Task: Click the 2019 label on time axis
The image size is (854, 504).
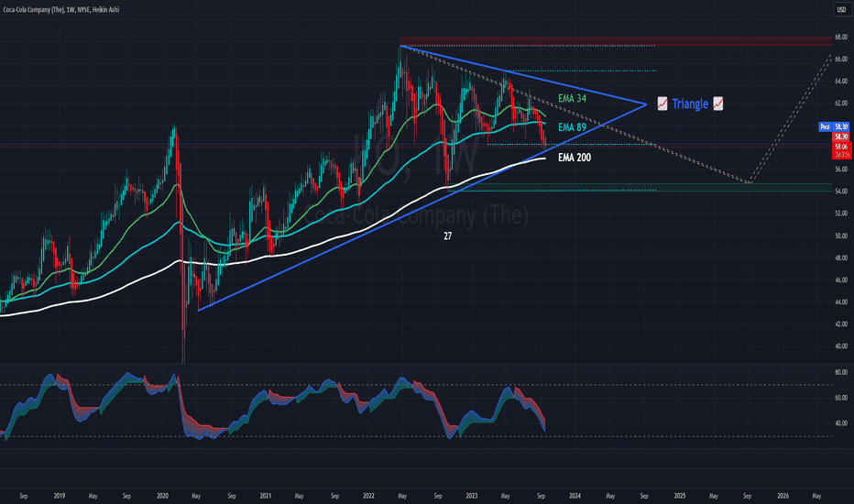Action: point(60,496)
